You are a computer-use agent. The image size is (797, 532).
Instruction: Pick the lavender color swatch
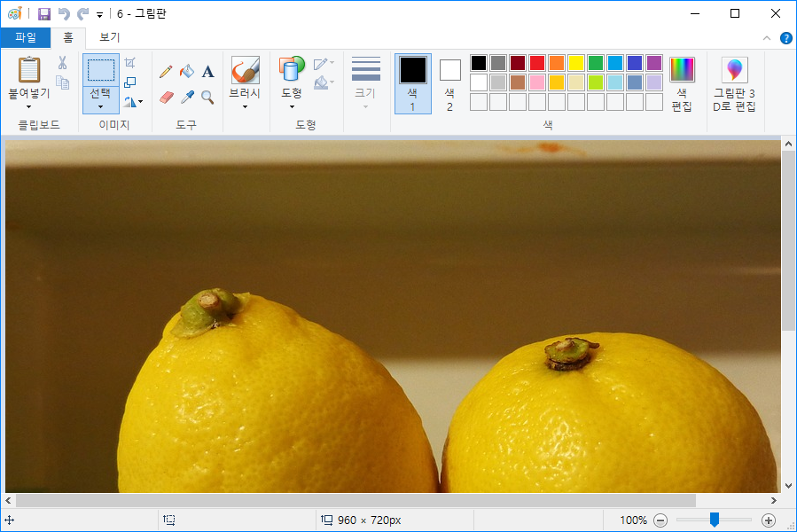coord(653,82)
